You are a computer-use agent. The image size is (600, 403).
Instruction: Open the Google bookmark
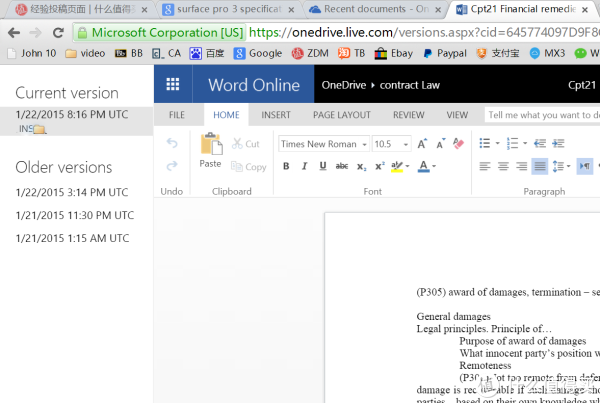point(258,53)
